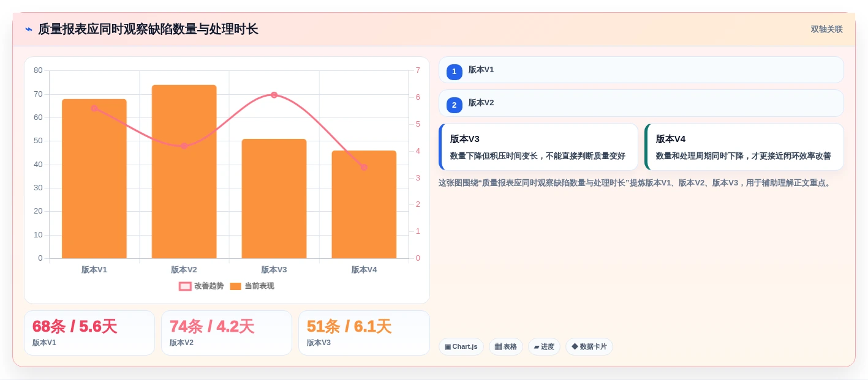Click right axis value 7

coord(418,70)
